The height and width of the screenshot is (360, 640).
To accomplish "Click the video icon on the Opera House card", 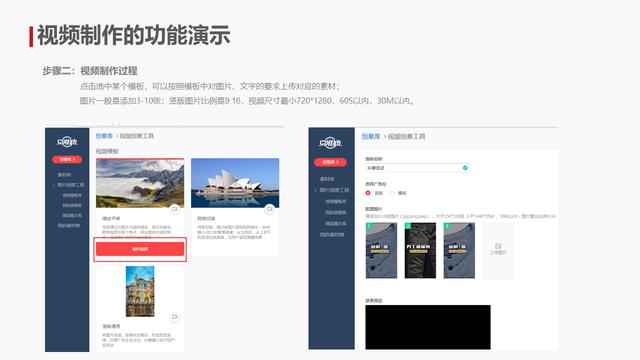I will pyautogui.click(x=269, y=209).
